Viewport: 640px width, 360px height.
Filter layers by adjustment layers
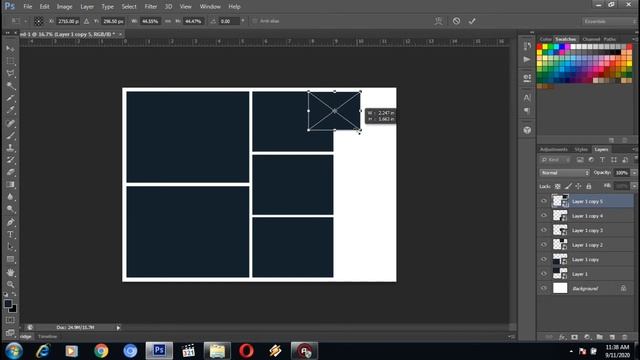click(591, 160)
